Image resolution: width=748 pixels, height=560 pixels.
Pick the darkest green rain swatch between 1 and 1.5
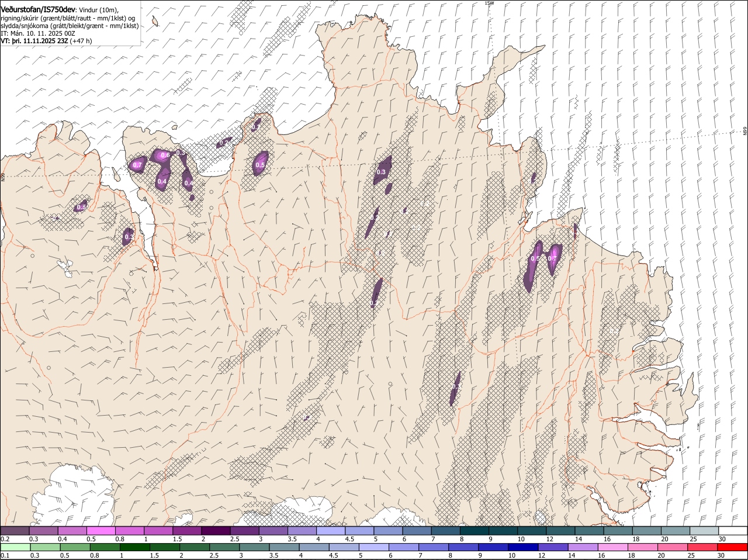136,547
